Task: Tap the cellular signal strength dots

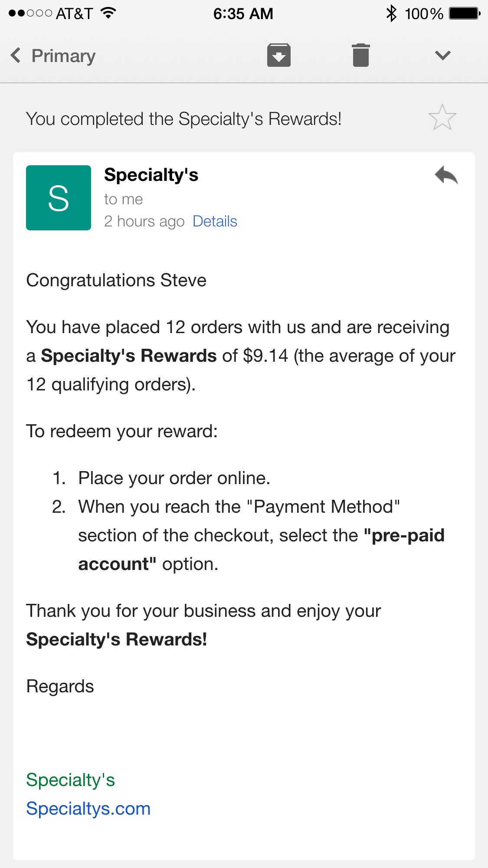Action: 30,13
